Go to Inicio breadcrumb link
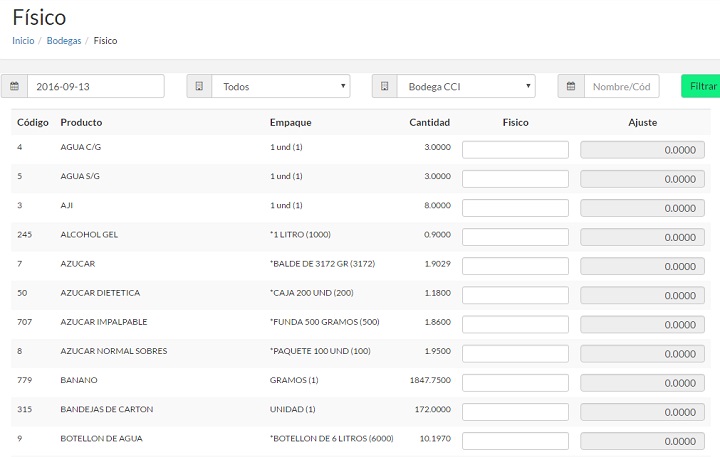Screen dimensions: 720x457 (x=23, y=41)
